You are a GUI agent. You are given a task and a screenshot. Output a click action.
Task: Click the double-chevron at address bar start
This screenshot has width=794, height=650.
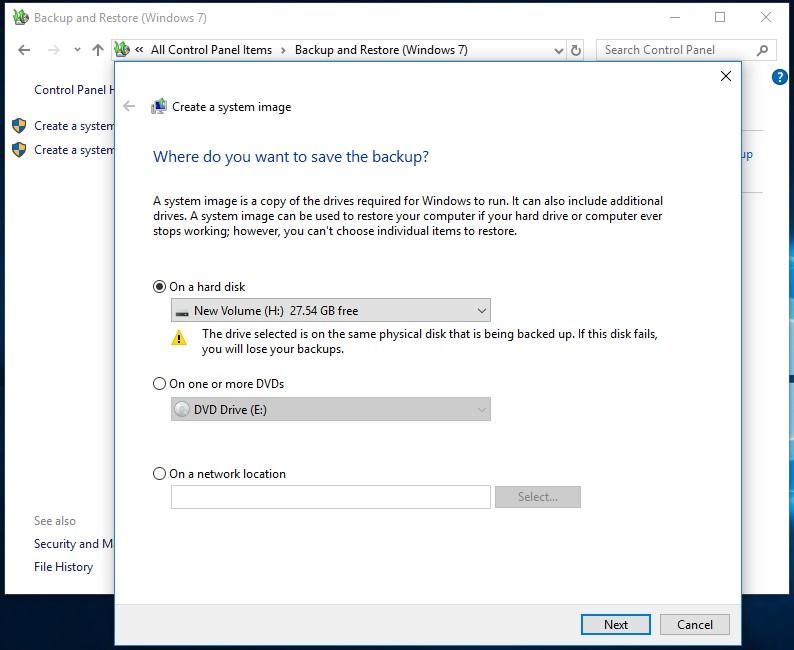coord(139,50)
